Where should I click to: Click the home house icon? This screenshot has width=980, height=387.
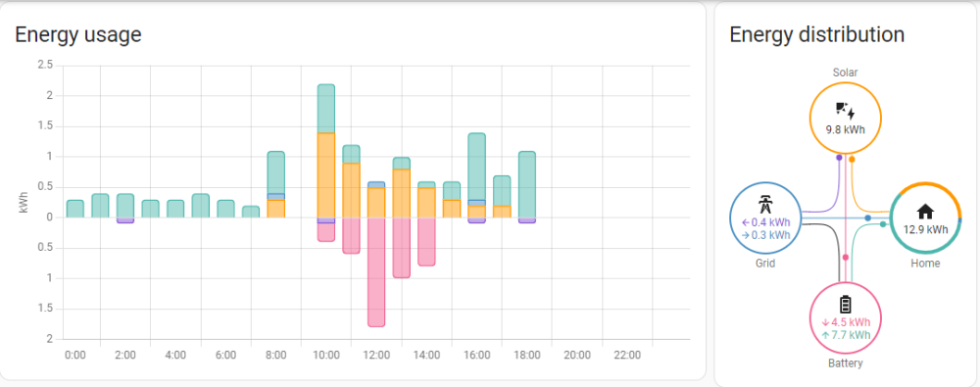click(x=925, y=212)
